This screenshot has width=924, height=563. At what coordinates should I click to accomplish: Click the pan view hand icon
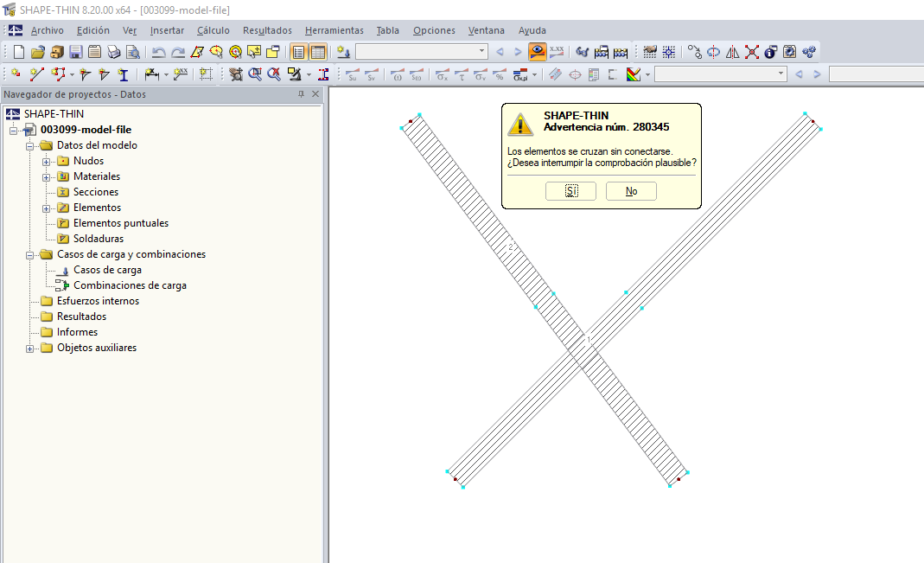click(x=236, y=74)
